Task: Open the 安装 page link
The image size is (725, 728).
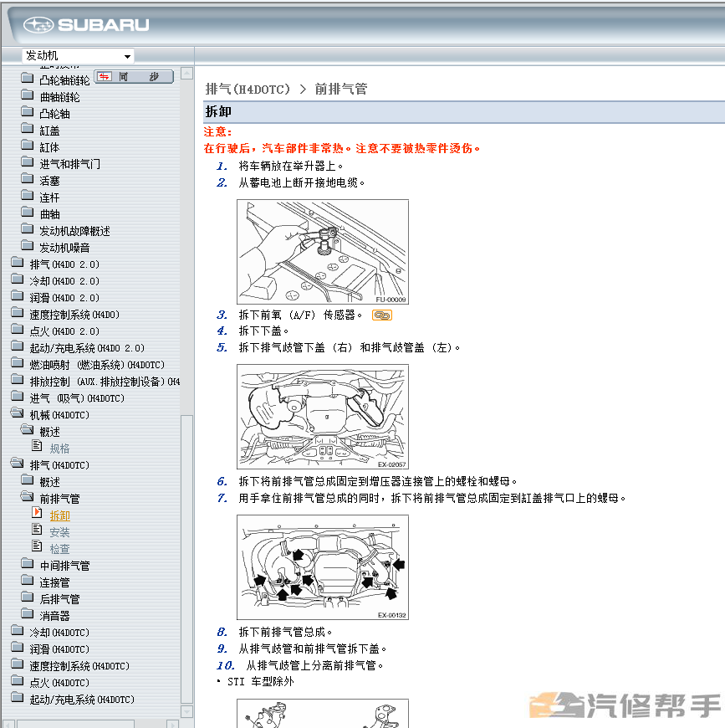Action: pos(59,532)
